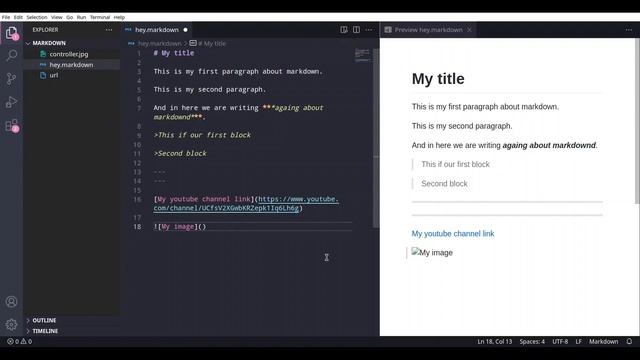Open the File menu
Screen dimensions: 640x360
[6, 17]
